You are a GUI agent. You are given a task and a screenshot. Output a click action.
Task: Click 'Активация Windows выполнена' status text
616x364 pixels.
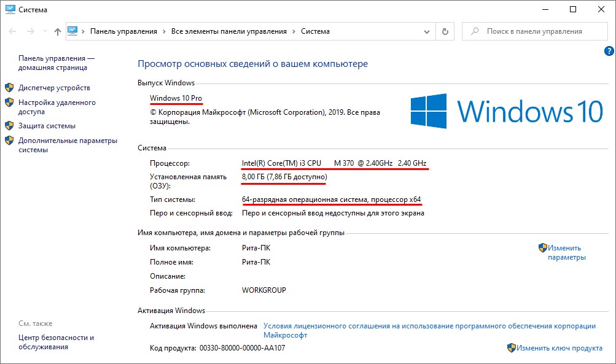click(203, 326)
